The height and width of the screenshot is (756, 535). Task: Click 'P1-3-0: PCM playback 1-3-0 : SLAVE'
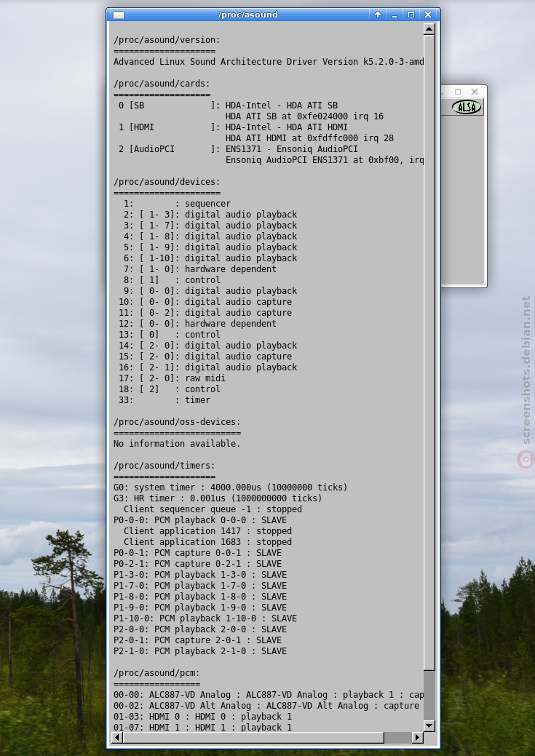[x=200, y=575]
